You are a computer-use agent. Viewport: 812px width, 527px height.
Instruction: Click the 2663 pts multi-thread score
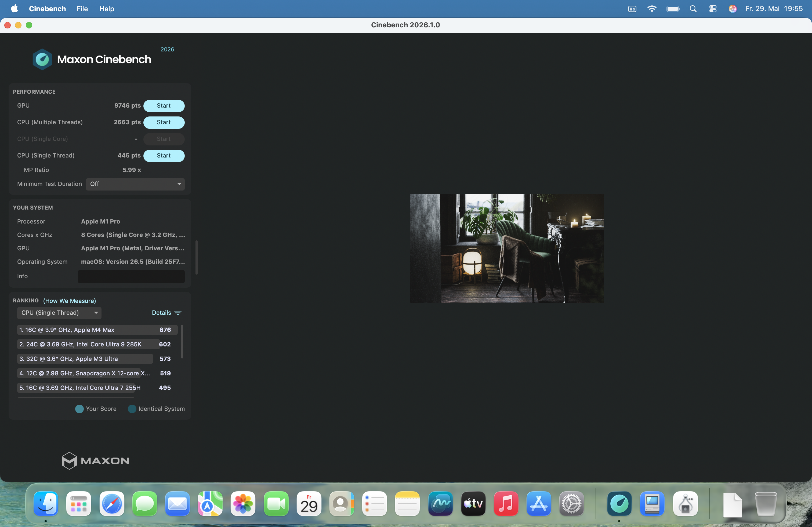coord(127,122)
